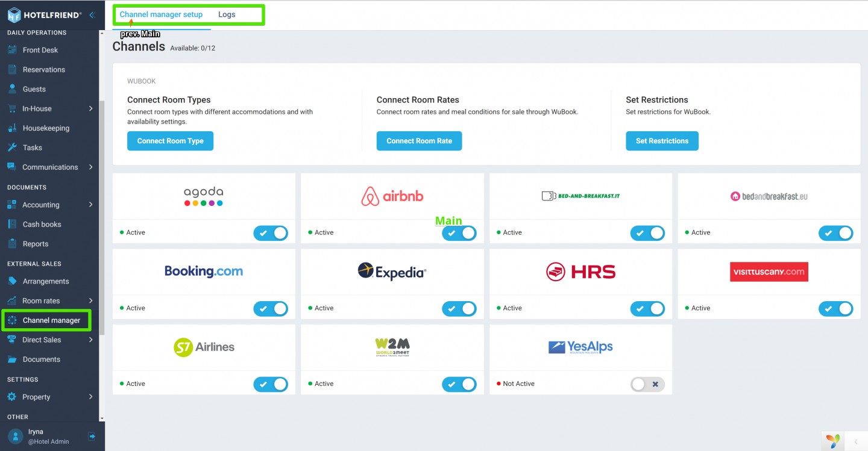The image size is (868, 451).
Task: Click the YesAlps logo card
Action: [x=580, y=347]
